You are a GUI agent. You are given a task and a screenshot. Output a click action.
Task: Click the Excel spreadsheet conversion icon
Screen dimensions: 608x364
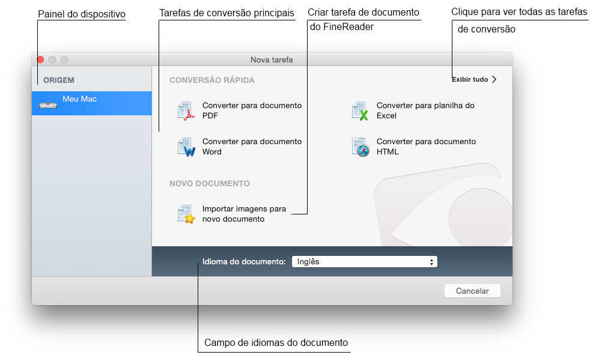click(360, 111)
